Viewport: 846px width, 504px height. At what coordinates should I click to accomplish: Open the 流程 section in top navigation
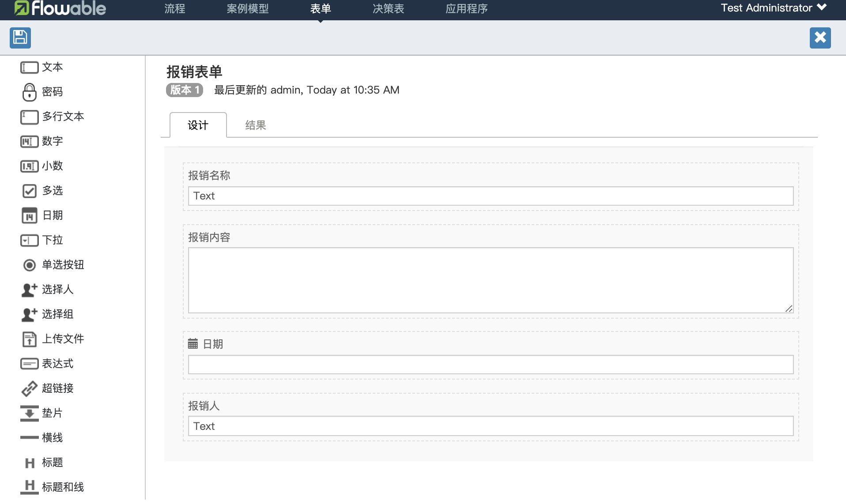(x=175, y=9)
